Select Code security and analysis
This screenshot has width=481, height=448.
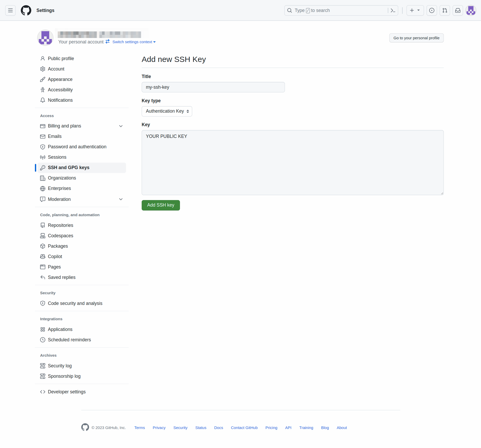click(x=75, y=303)
